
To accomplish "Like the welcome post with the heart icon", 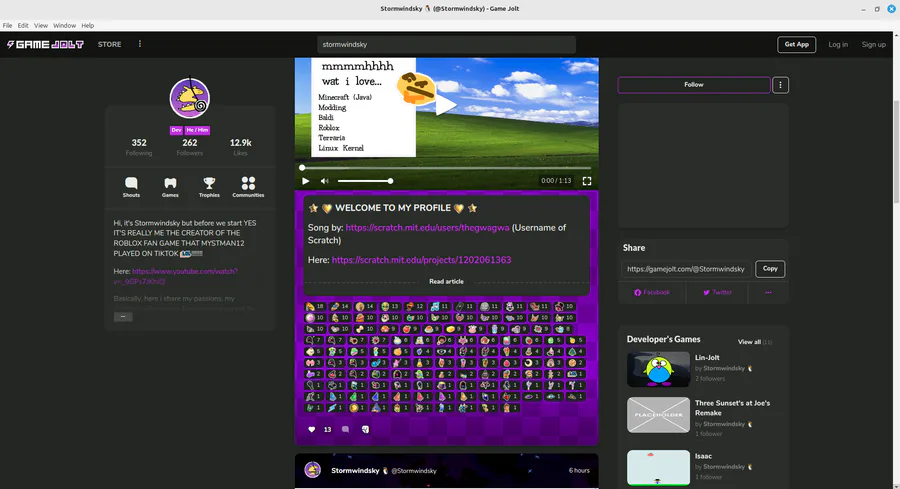I will [x=312, y=429].
